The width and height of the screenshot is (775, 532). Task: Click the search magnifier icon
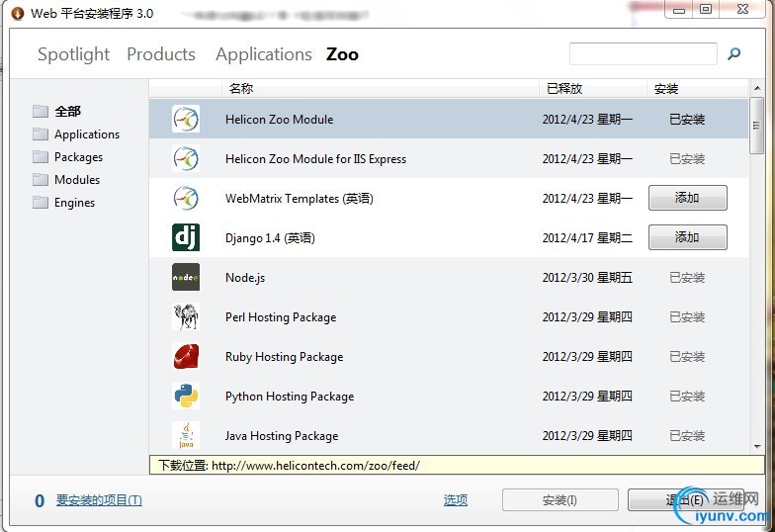point(734,54)
